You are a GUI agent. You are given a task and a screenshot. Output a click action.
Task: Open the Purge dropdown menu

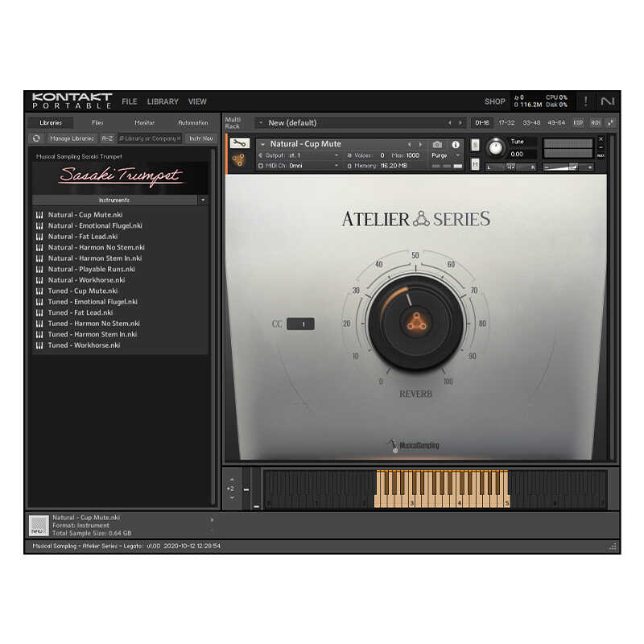(446, 155)
